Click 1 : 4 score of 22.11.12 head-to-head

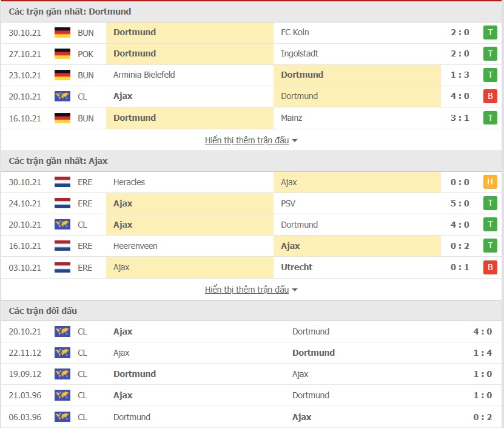482,353
